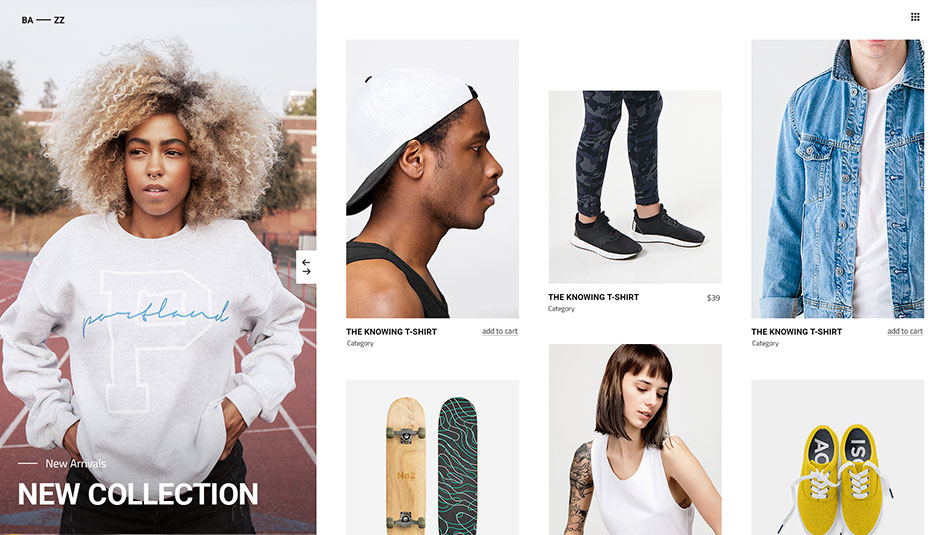
Task: Click the left arrow in slider control
Action: [x=306, y=262]
